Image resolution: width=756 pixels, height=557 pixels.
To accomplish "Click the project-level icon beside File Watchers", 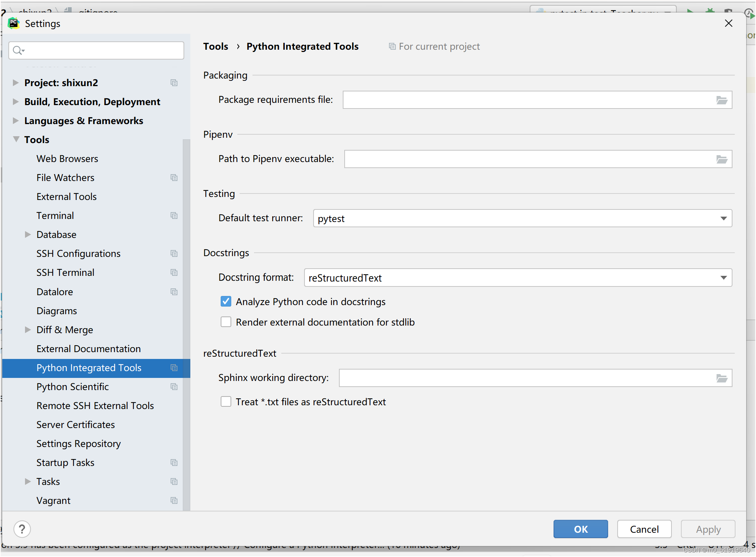I will tap(174, 178).
